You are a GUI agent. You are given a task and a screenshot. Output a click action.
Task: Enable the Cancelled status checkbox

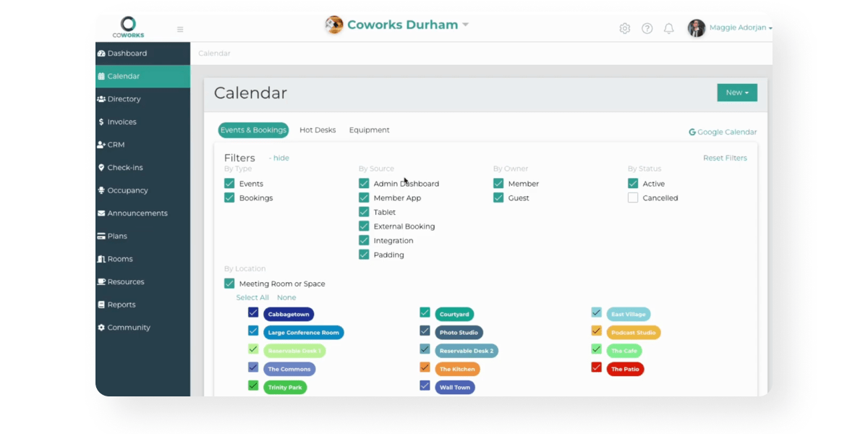(x=633, y=198)
